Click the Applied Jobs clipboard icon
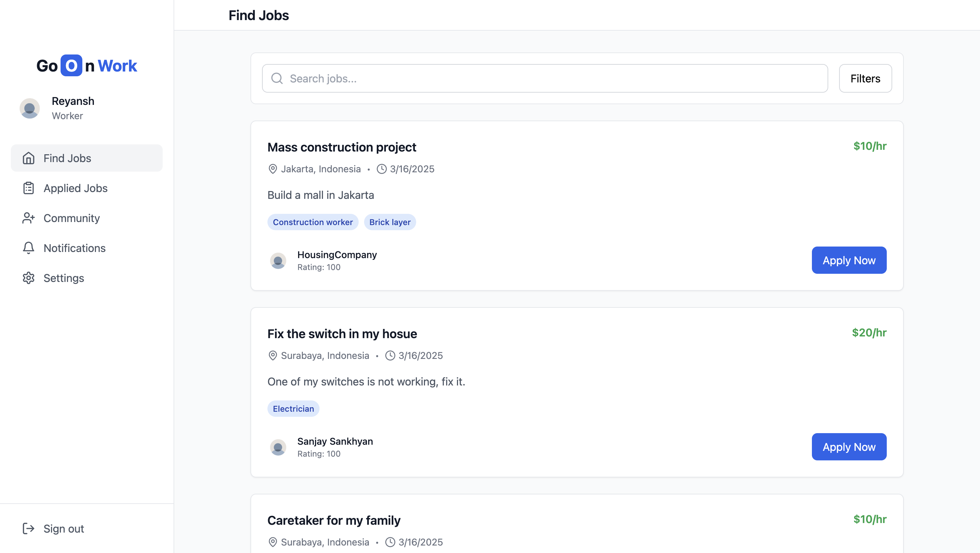Viewport: 980px width, 553px height. pyautogui.click(x=29, y=188)
